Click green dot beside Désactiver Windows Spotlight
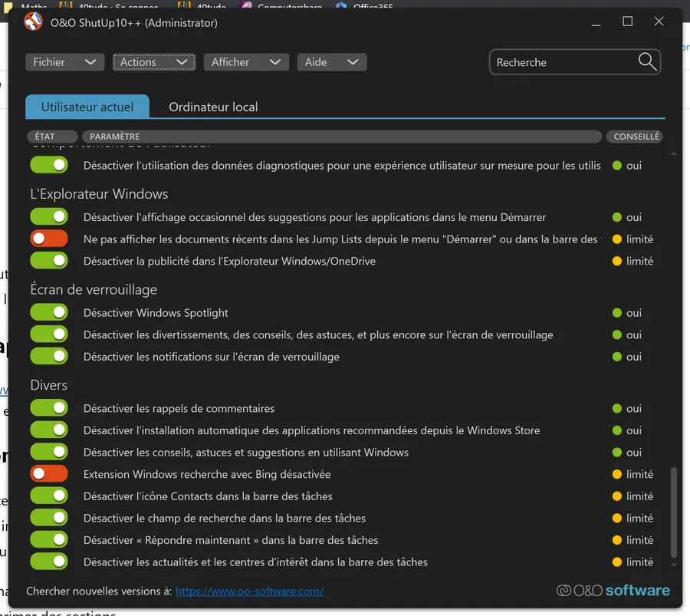690x616 pixels. pos(617,313)
